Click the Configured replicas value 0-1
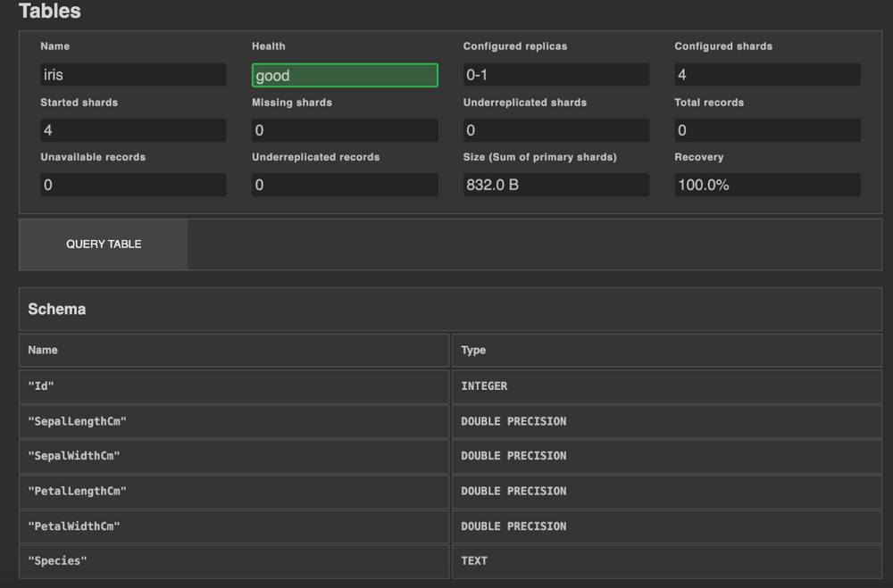Viewport: 893px width, 588px height. (555, 75)
